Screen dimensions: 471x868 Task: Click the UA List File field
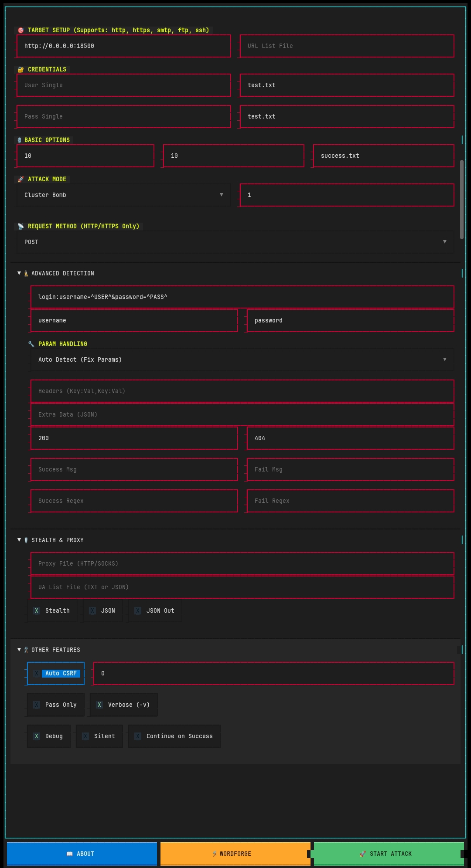coord(242,587)
